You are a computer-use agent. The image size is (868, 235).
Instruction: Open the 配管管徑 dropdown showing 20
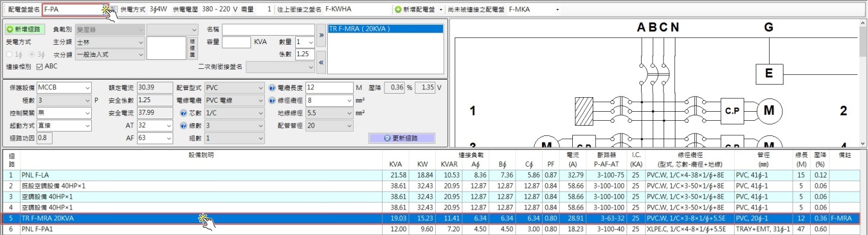(x=329, y=126)
